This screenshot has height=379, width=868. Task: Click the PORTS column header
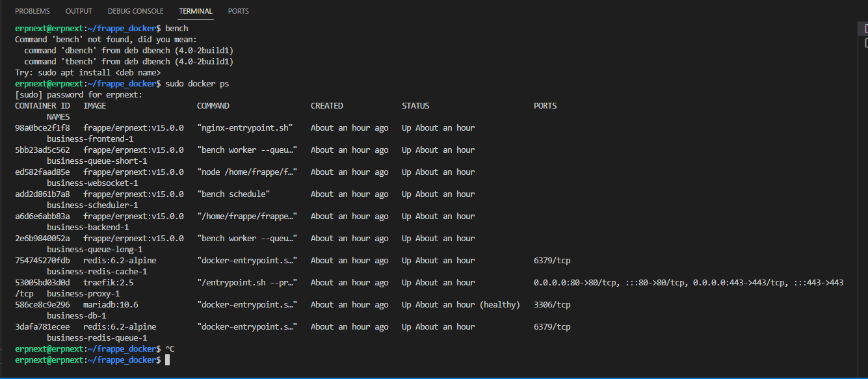[x=546, y=106]
